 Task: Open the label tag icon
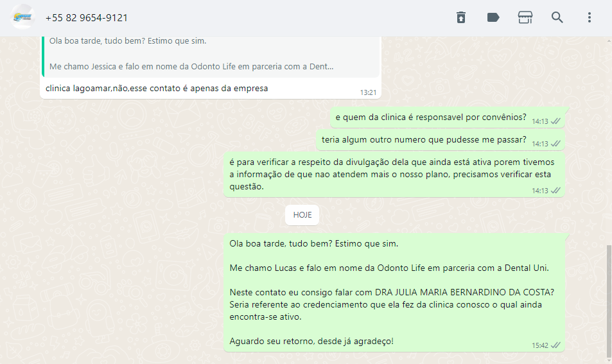point(493,17)
